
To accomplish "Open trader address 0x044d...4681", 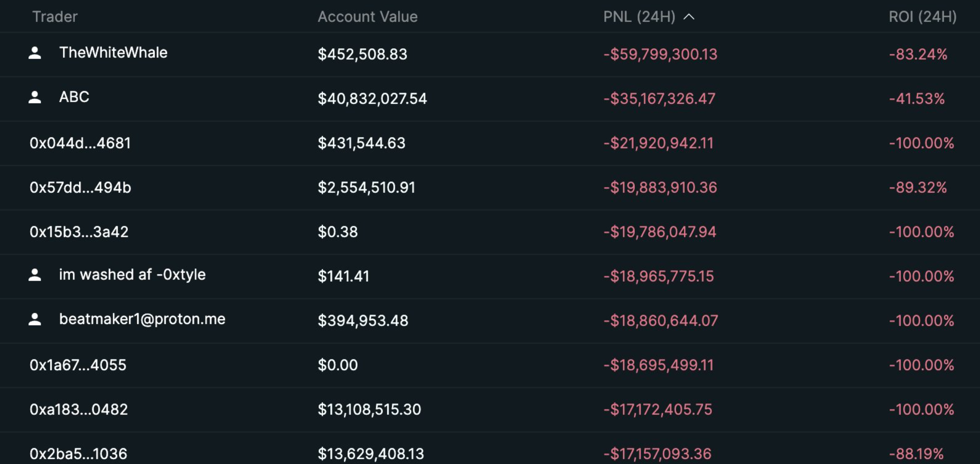I will (x=80, y=143).
